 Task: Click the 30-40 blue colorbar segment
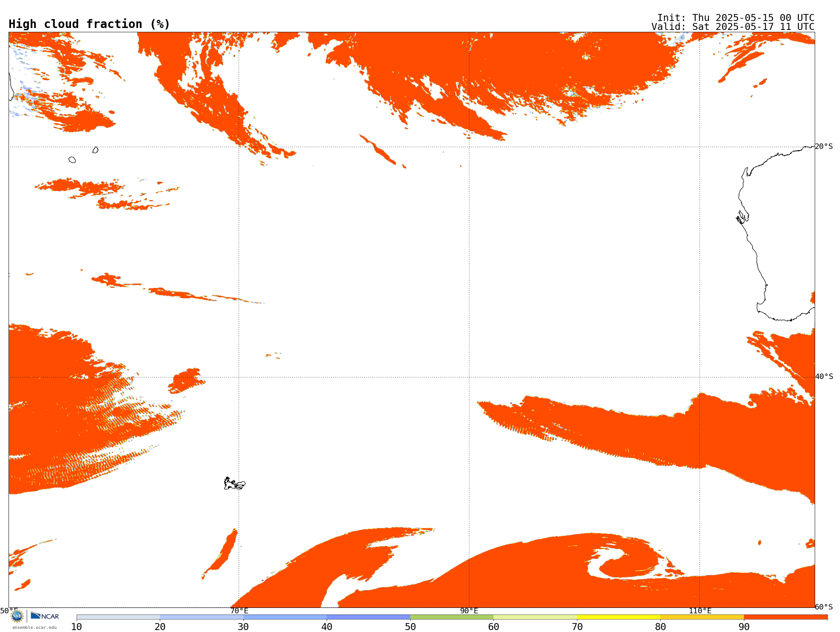tap(285, 617)
